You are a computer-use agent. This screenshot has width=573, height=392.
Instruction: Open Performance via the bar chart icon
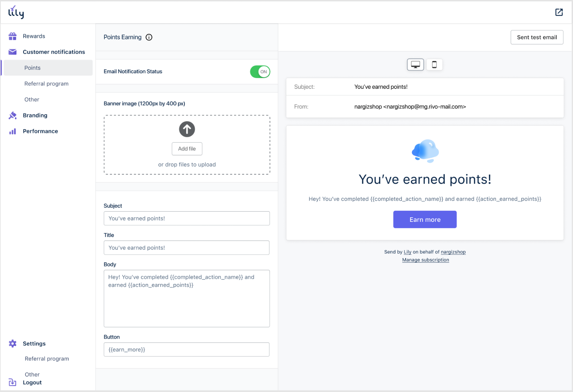[13, 131]
